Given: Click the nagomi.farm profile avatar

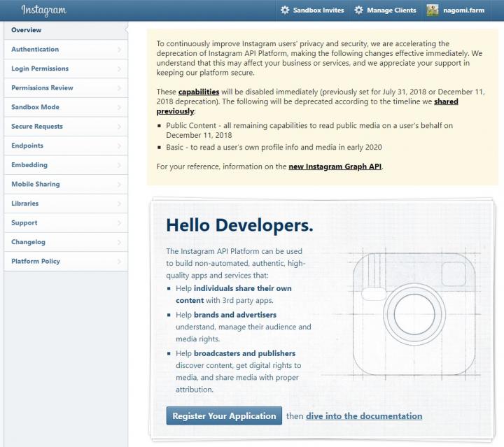Looking at the screenshot, I should 433,10.
